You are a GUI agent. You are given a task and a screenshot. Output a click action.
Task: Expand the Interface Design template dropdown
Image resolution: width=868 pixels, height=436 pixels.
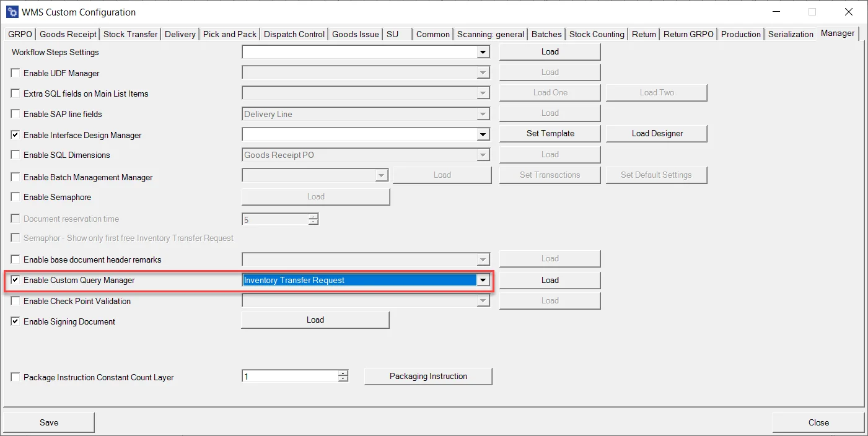483,134
